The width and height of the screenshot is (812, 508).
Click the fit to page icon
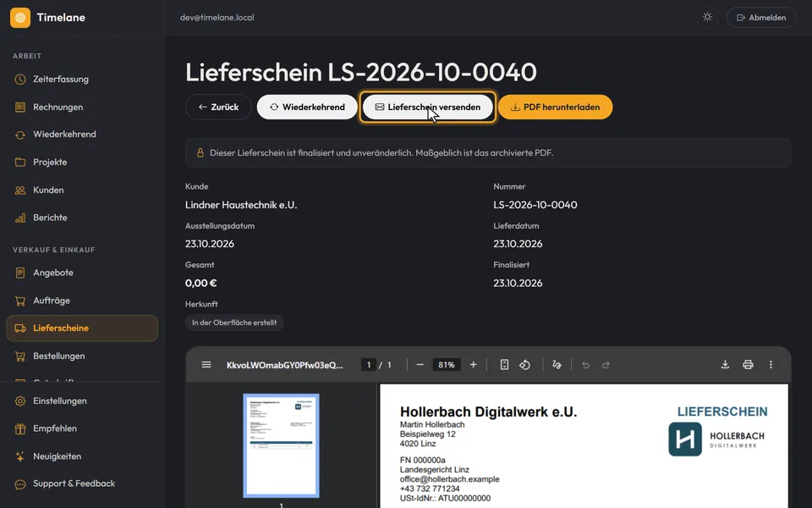tap(504, 365)
